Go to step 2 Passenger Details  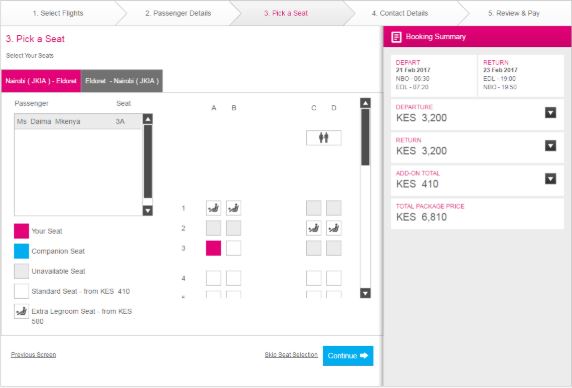pos(178,13)
